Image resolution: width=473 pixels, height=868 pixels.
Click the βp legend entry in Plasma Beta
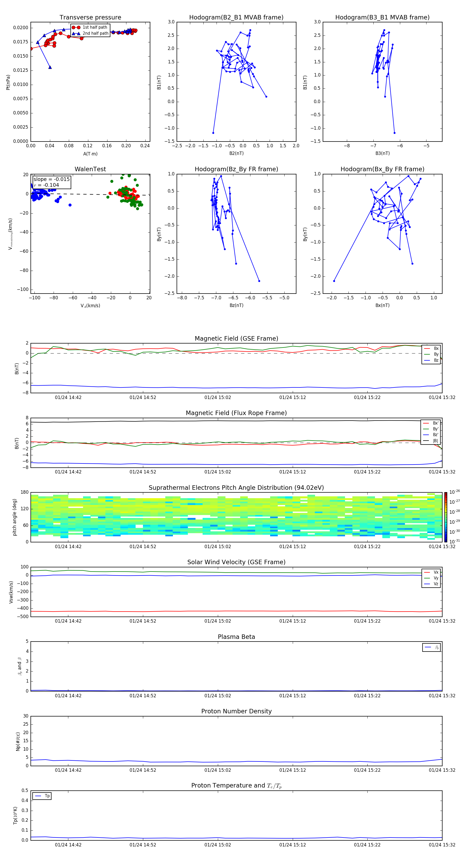(x=432, y=647)
